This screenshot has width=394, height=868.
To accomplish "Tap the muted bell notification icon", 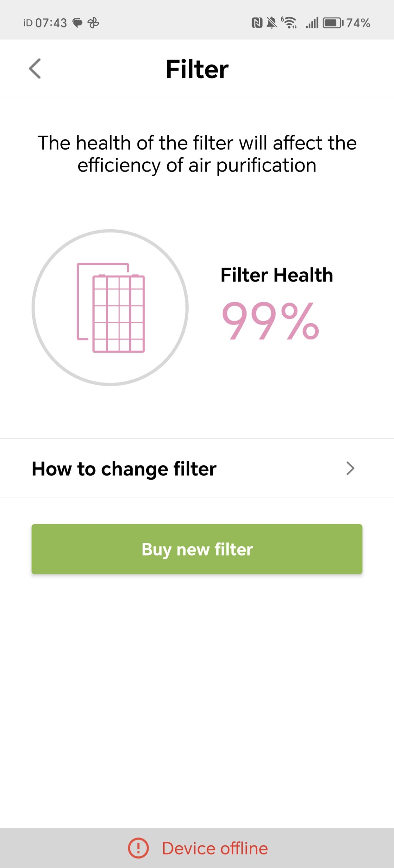I will 271,23.
